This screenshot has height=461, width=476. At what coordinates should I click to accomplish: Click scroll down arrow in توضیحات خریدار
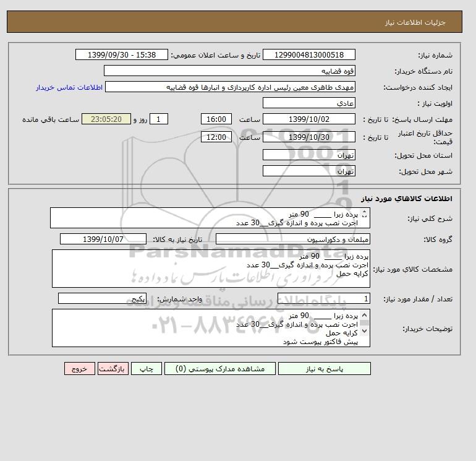point(365,330)
